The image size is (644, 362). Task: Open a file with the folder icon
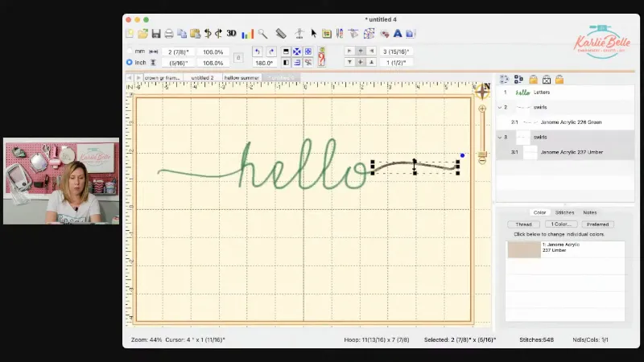[x=143, y=34]
